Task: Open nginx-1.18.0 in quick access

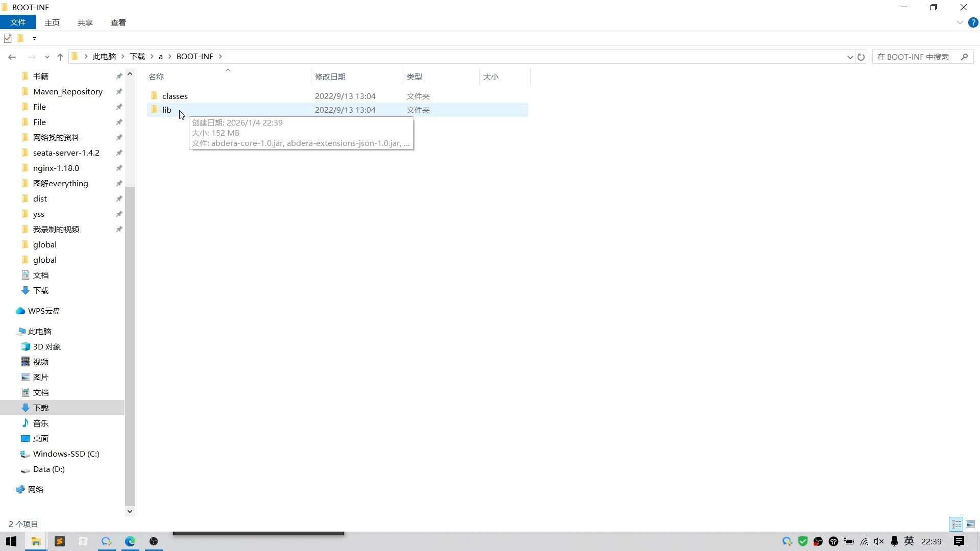Action: pyautogui.click(x=56, y=168)
